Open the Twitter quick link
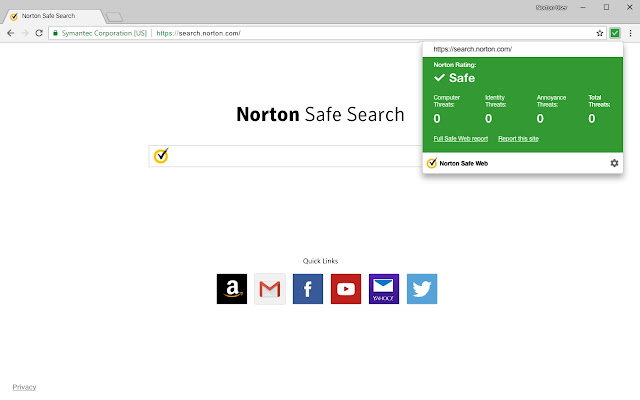 click(x=422, y=289)
